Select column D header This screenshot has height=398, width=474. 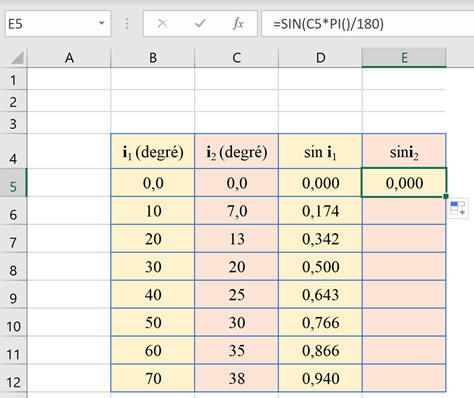point(320,58)
